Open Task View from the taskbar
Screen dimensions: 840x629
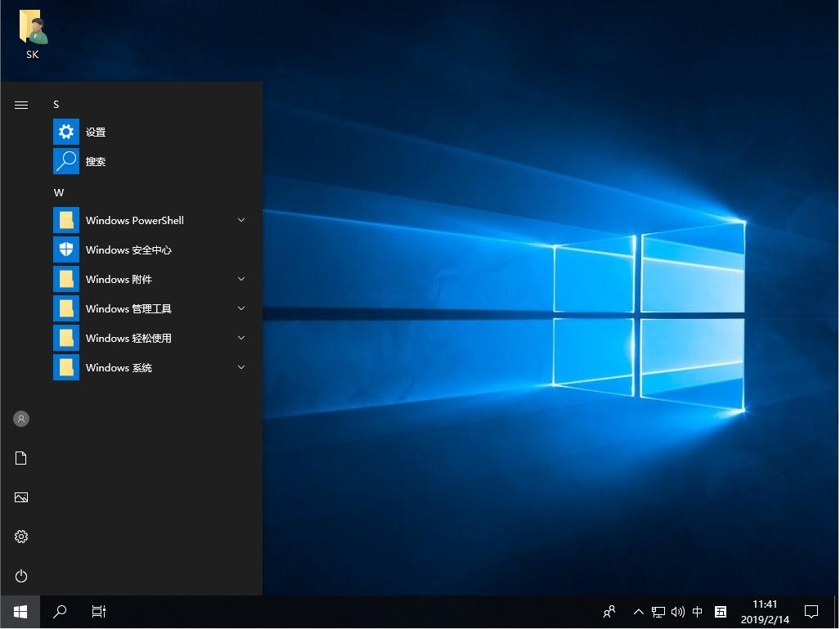98,612
